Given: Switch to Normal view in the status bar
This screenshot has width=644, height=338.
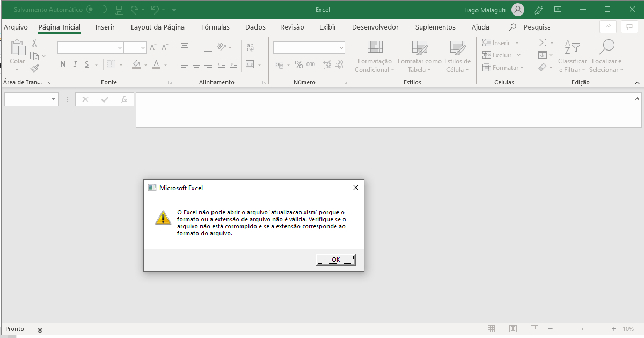Looking at the screenshot, I should click(492, 329).
